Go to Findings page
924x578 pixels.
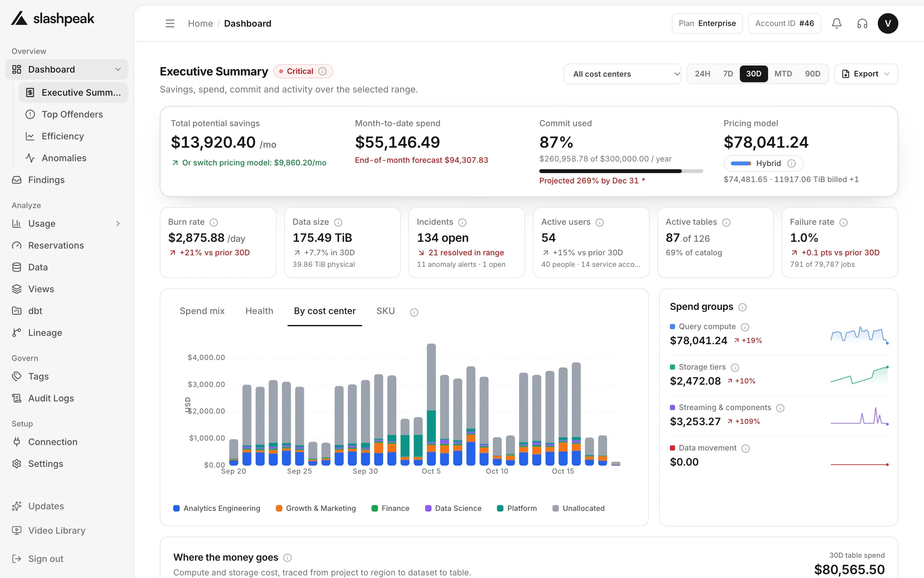click(x=67, y=180)
